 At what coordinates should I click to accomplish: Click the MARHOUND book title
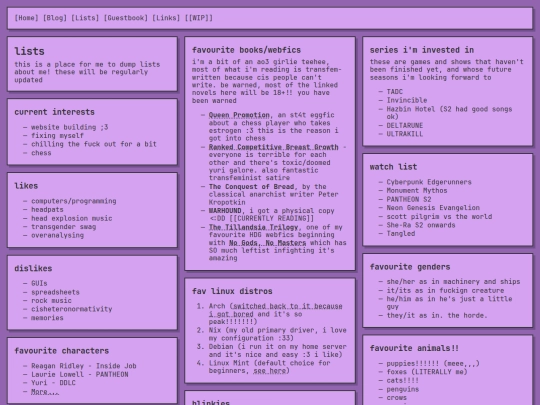(225, 211)
